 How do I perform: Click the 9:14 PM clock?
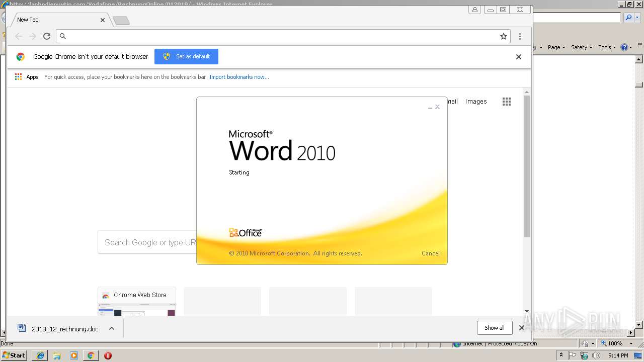coord(618,355)
